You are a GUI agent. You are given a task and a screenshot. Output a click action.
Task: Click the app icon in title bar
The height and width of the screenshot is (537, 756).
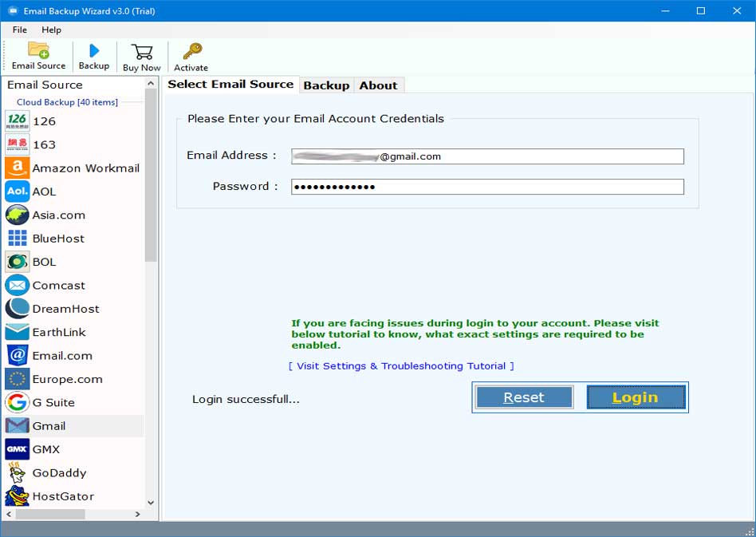click(13, 10)
